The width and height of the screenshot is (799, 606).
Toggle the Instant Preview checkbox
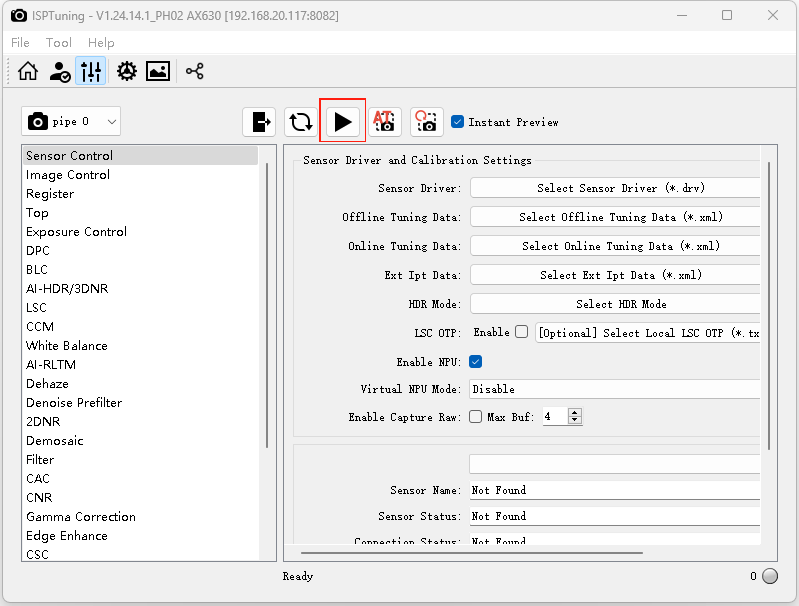point(458,122)
